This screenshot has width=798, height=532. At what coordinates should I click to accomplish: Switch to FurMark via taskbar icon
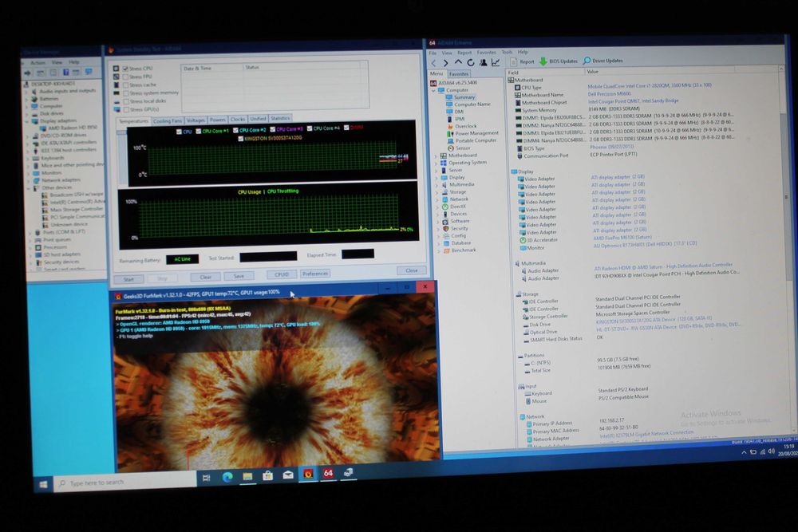(308, 474)
